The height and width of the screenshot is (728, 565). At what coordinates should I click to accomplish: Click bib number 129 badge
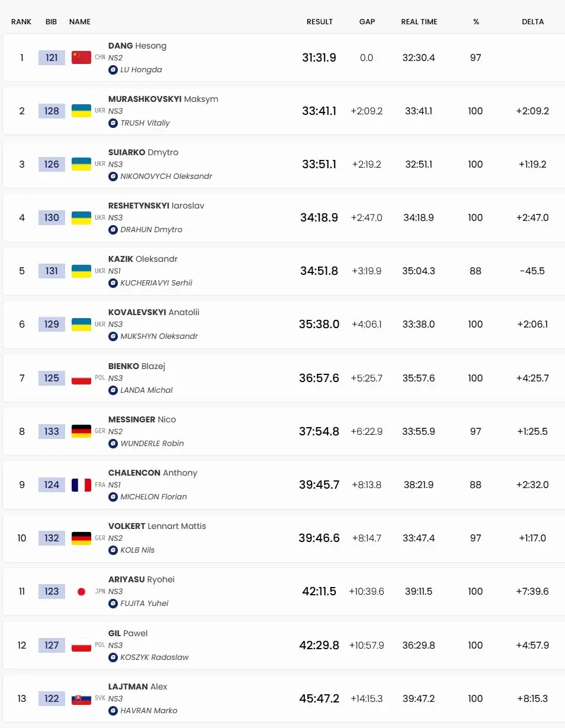(52, 324)
